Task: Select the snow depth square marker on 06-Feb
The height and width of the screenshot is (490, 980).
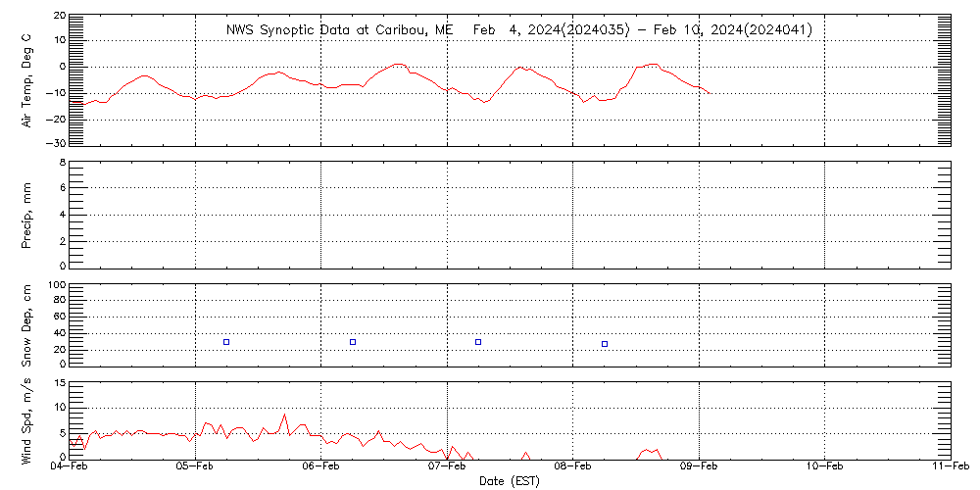Action: click(353, 342)
